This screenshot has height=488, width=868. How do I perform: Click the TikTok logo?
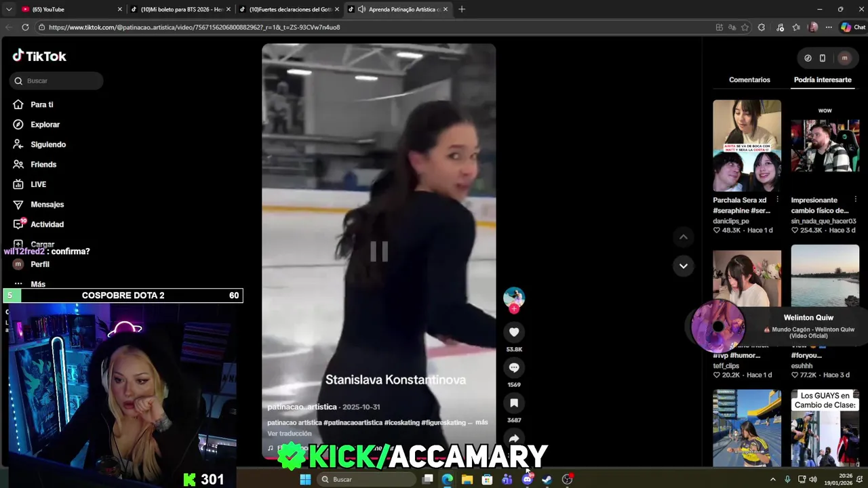[x=39, y=56]
